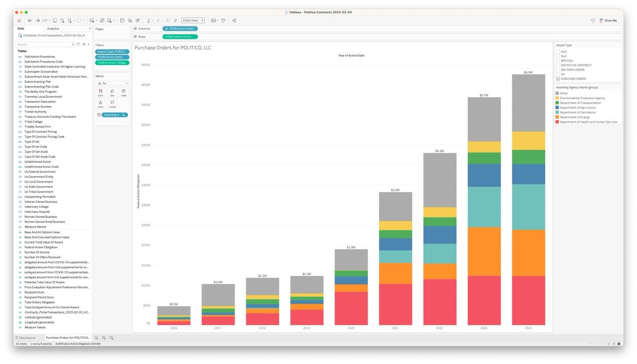
Task: Switch to the Analytics tab
Action: point(53,29)
